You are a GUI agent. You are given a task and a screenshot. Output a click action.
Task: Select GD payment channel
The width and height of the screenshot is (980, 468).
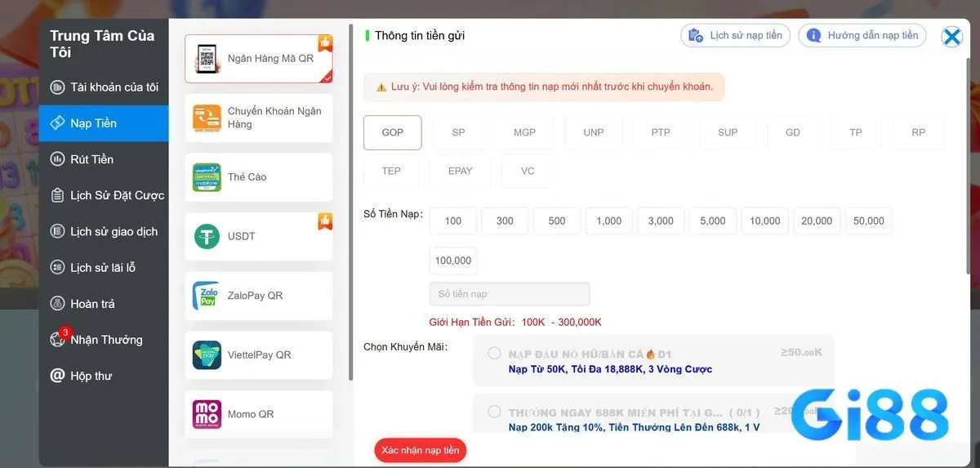793,132
